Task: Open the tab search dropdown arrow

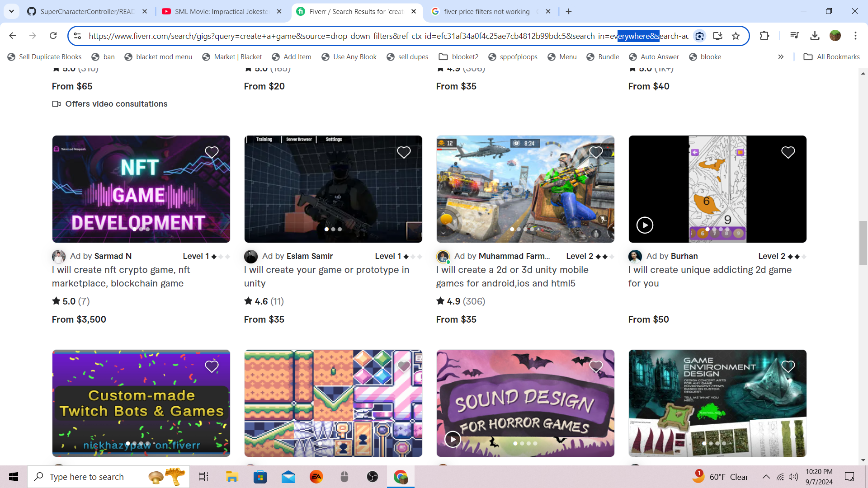Action: pyautogui.click(x=11, y=11)
